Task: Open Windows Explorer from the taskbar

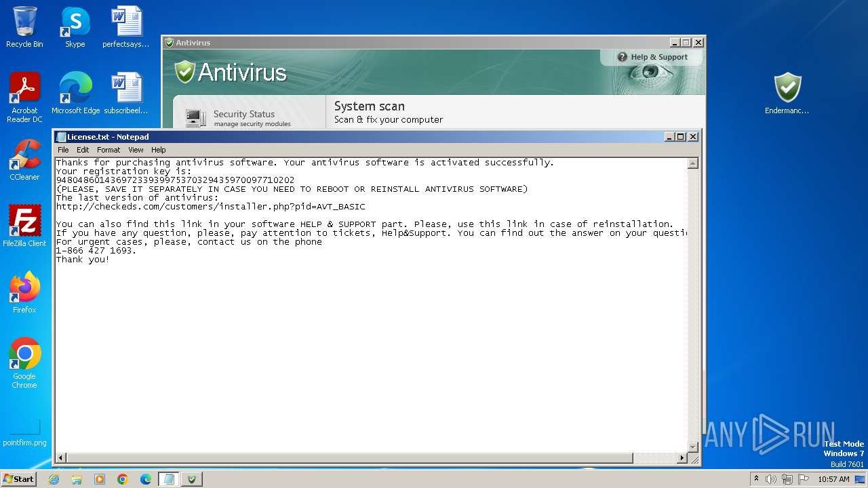Action: (x=77, y=479)
